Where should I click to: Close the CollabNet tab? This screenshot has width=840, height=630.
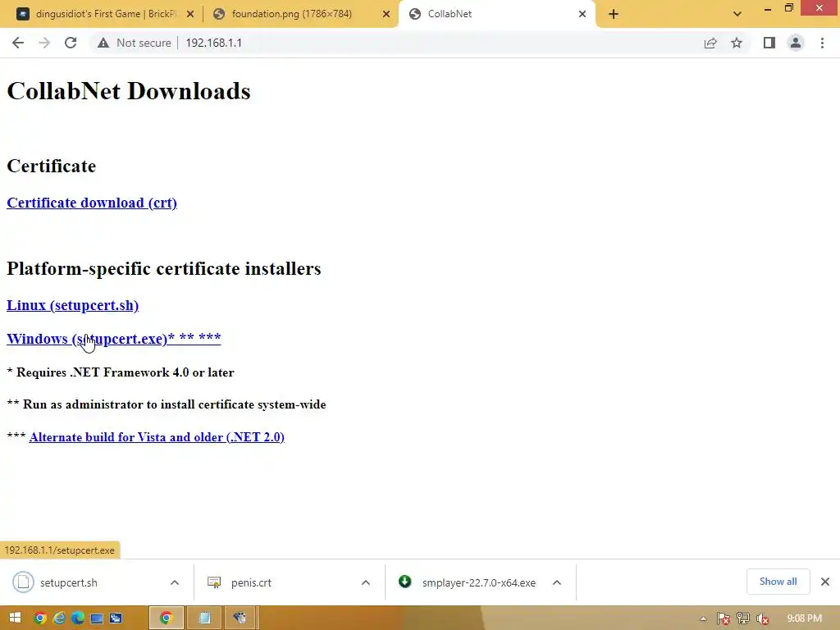pyautogui.click(x=582, y=15)
